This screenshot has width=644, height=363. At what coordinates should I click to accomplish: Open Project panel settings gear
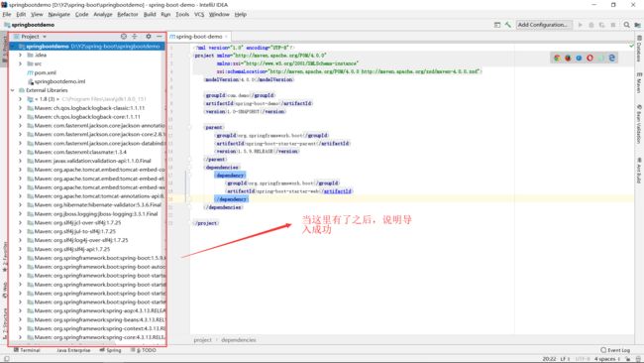click(149, 36)
